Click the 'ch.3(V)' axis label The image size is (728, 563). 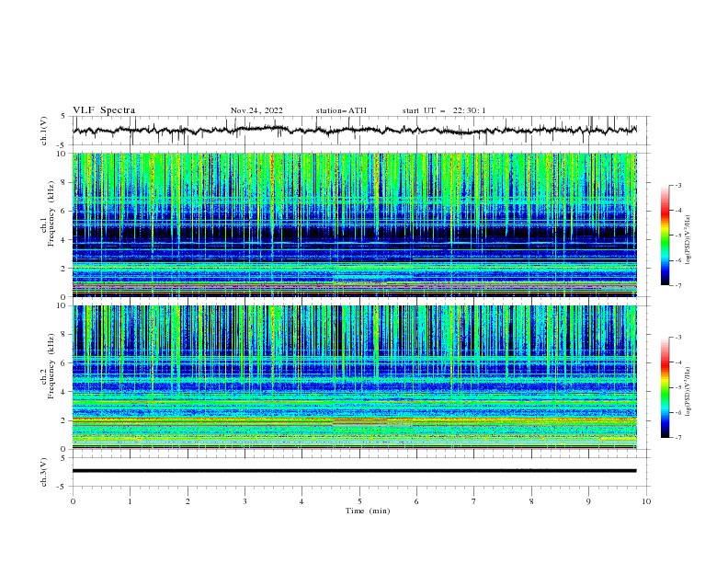[x=44, y=472]
